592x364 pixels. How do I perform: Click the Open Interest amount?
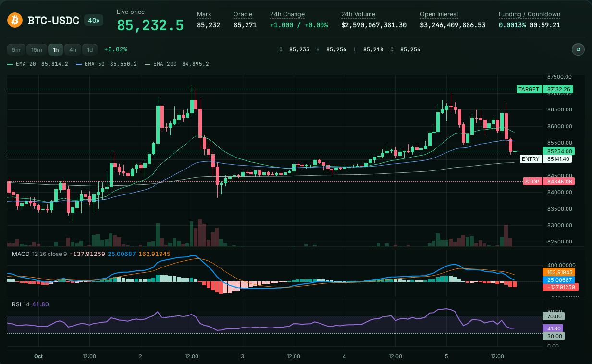pos(453,25)
